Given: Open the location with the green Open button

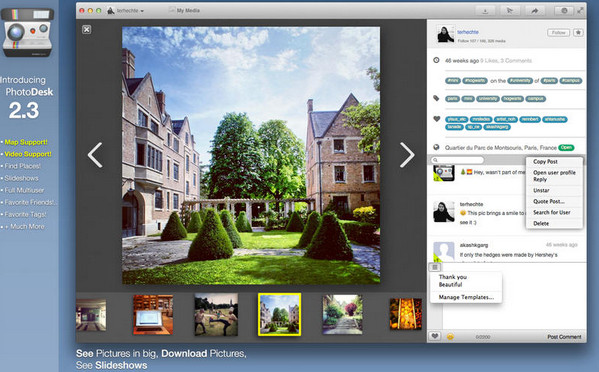Looking at the screenshot, I should pyautogui.click(x=566, y=147).
